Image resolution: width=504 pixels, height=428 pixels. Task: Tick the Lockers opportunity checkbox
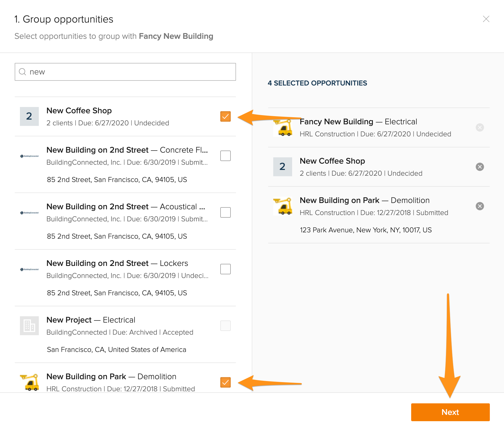click(x=225, y=269)
